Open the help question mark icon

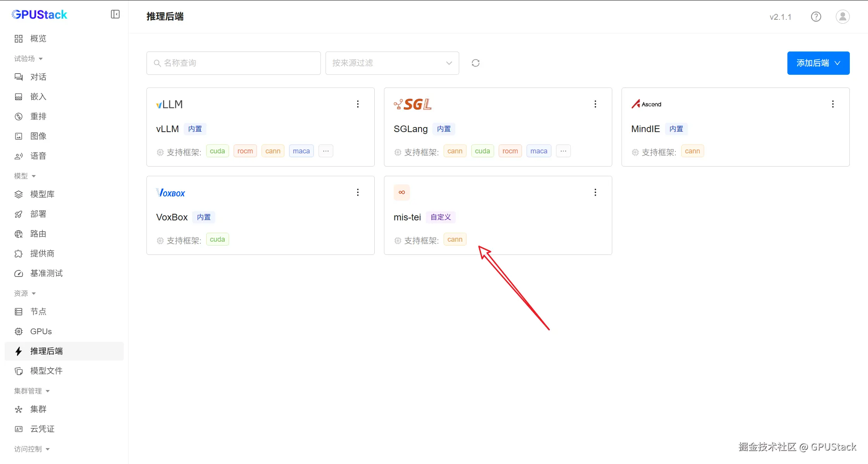click(816, 17)
